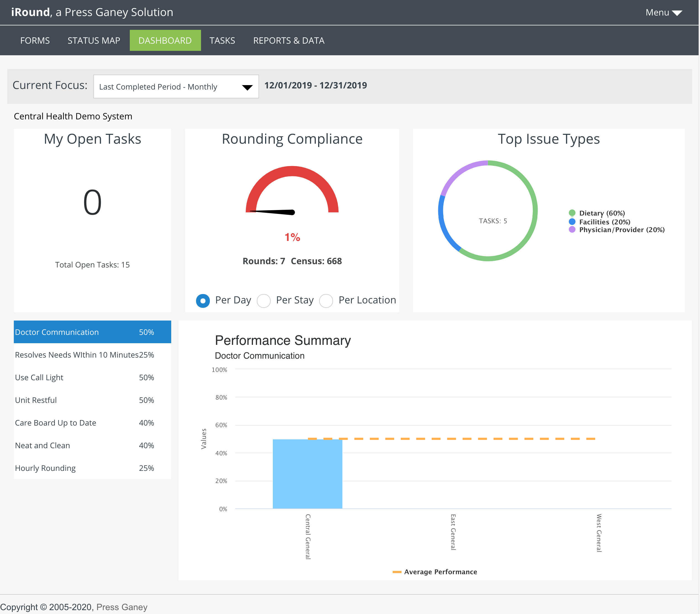Go to the FORMS tab
The width and height of the screenshot is (700, 614).
35,40
